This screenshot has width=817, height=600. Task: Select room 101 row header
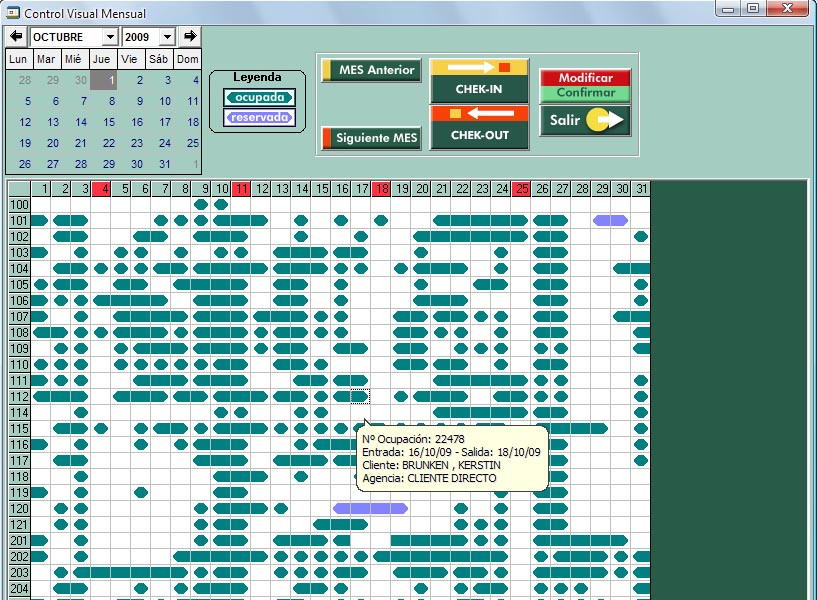coord(19,220)
